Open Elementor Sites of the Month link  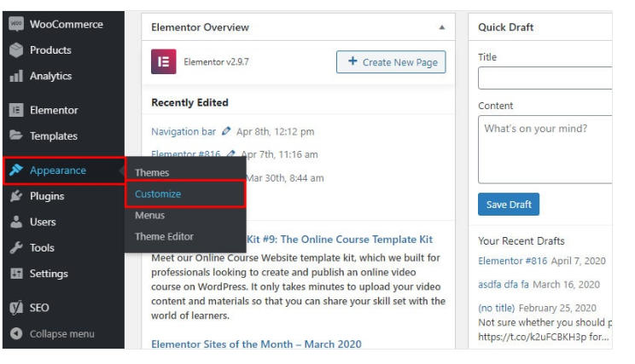(x=256, y=344)
